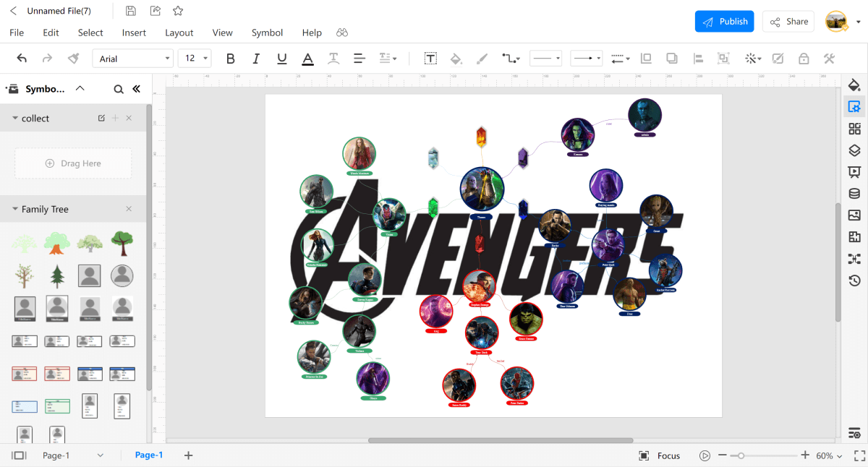Go back using the left arrow
Viewport: 868px width, 467px height.
[13, 11]
